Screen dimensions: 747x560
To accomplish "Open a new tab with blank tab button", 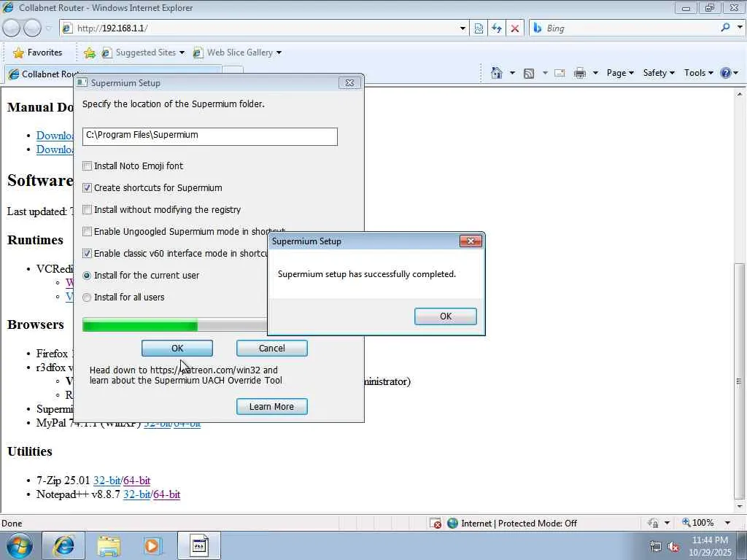I will coord(233,71).
